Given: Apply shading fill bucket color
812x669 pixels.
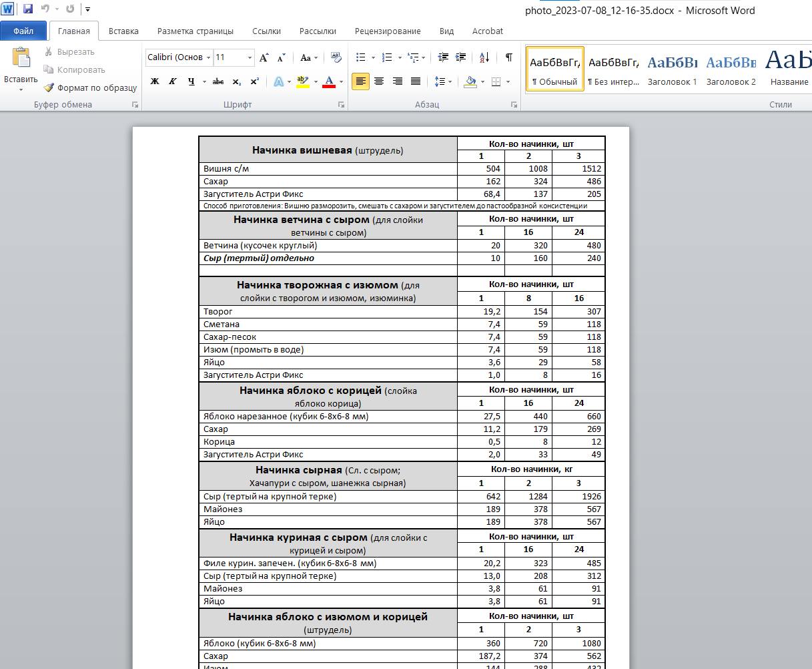Looking at the screenshot, I should (x=470, y=81).
